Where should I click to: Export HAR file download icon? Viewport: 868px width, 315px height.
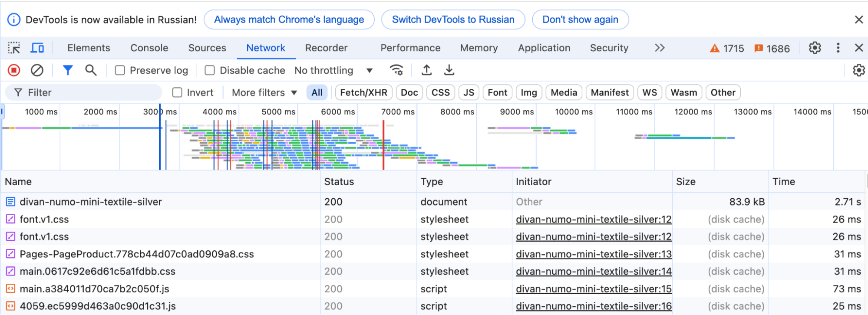(x=449, y=70)
